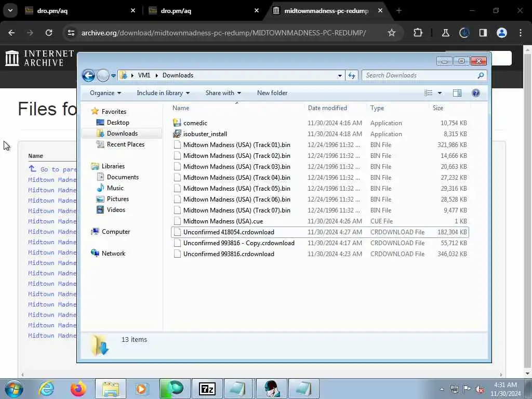Select Favorites in navigation pane
532x399 pixels.
pos(114,112)
